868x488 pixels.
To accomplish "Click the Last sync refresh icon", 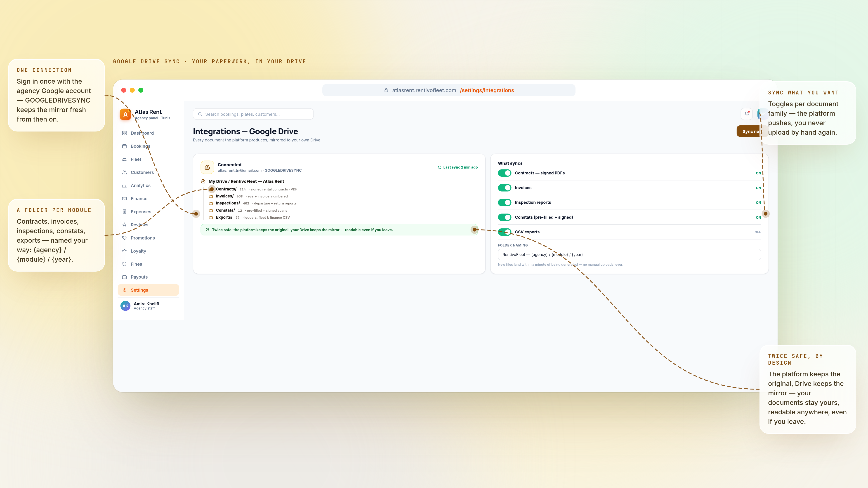I will click(439, 167).
